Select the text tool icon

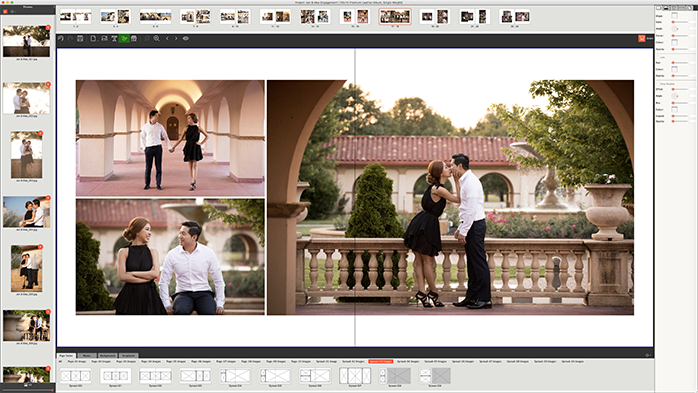(114, 39)
